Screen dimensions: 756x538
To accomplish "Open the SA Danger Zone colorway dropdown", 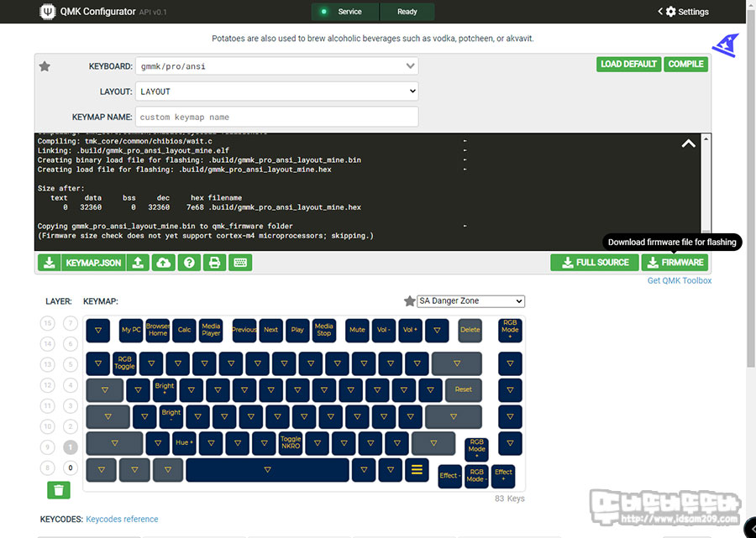I will [470, 301].
